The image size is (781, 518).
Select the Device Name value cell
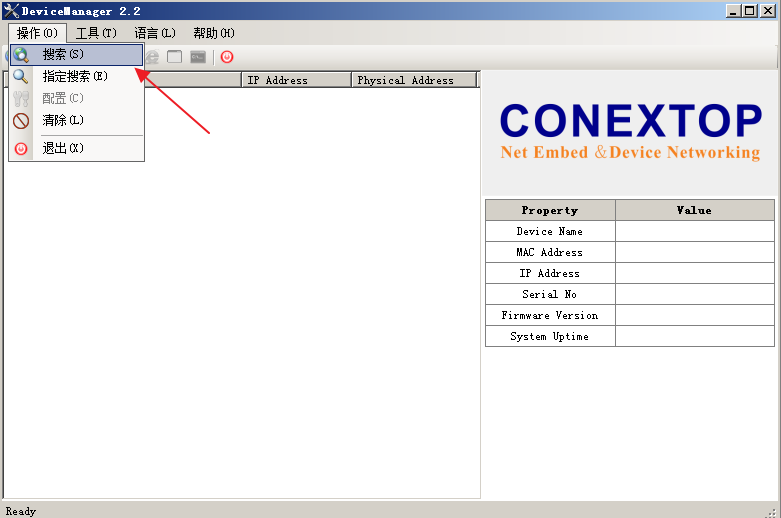point(694,231)
